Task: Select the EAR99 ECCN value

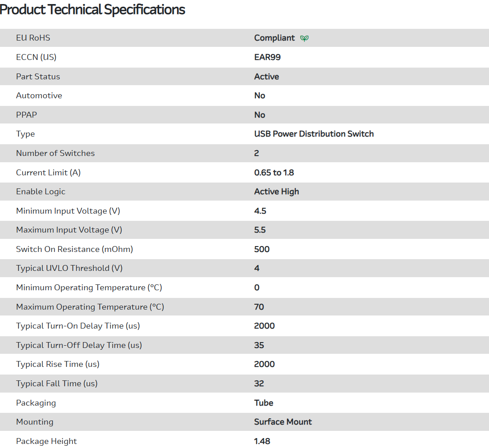Action: pyautogui.click(x=267, y=57)
